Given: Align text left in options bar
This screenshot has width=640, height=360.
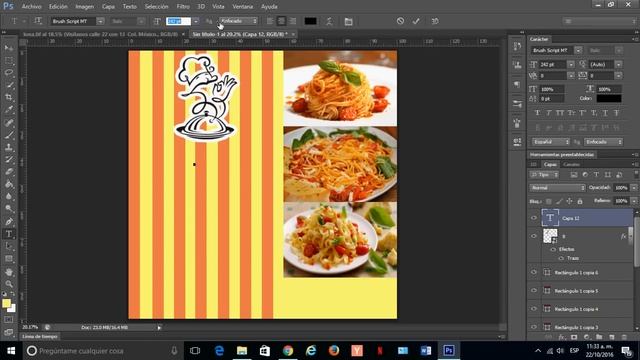Looking at the screenshot, I should tap(270, 21).
